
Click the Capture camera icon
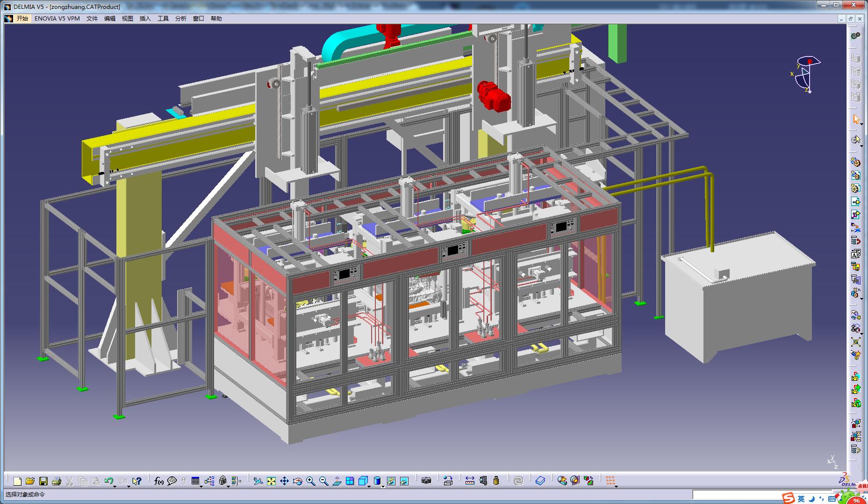[426, 481]
